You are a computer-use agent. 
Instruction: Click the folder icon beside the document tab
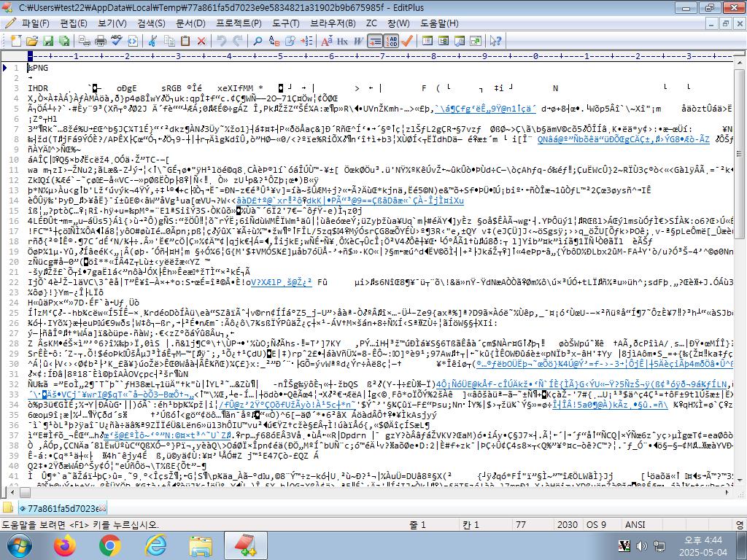point(7,507)
